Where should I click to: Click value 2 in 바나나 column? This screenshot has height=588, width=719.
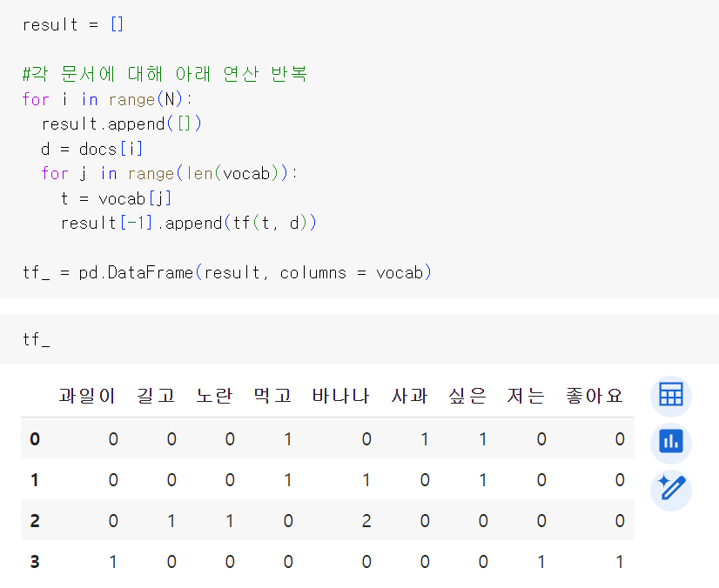[x=366, y=521]
